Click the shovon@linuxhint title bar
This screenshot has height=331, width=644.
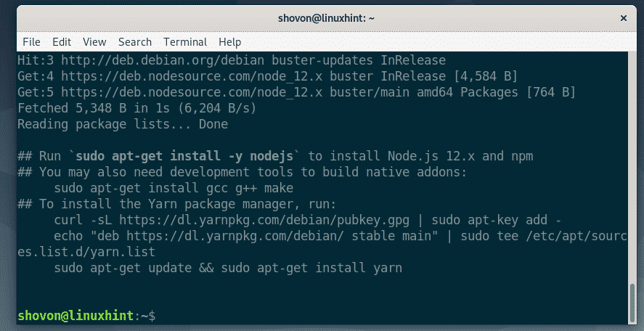(x=322, y=16)
